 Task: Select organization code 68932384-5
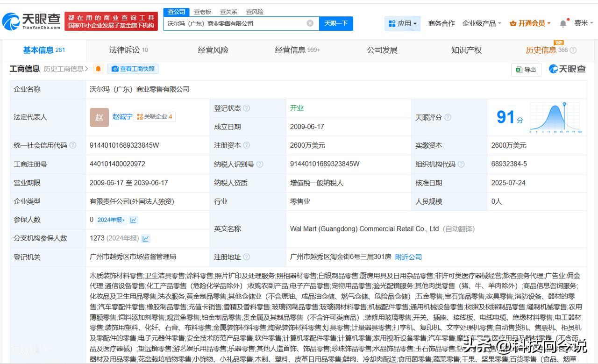click(x=509, y=164)
